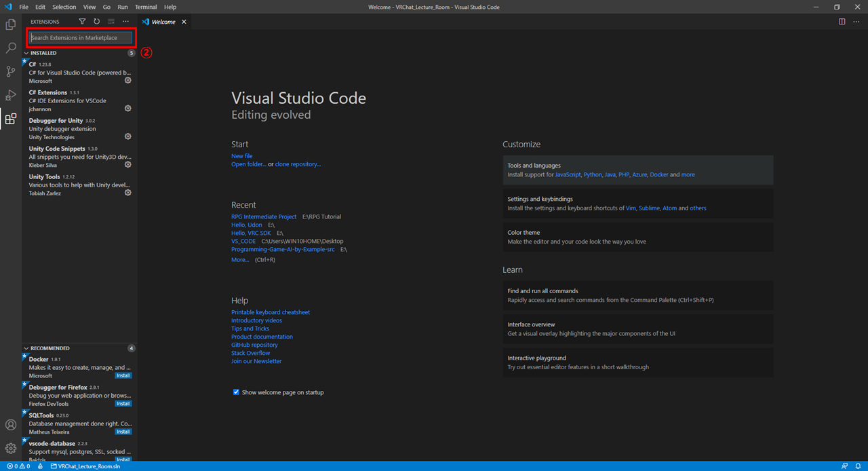Open recent Hello, VRC SDK folder
Viewport: 868px width, 471px height.
tap(251, 233)
